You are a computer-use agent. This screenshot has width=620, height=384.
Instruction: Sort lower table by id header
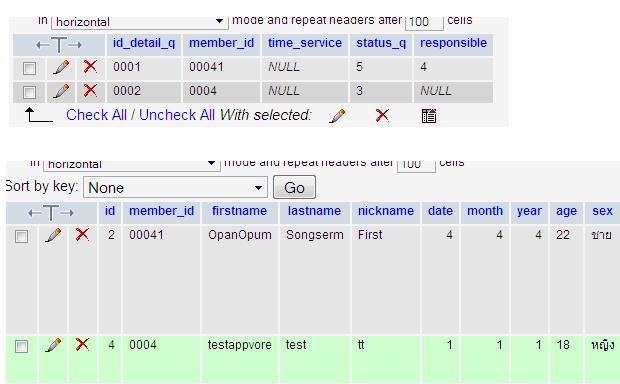point(110,211)
